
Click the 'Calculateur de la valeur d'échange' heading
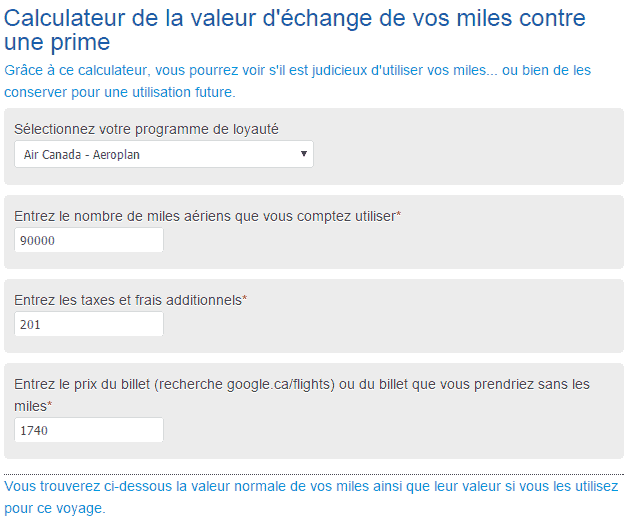pos(295,19)
